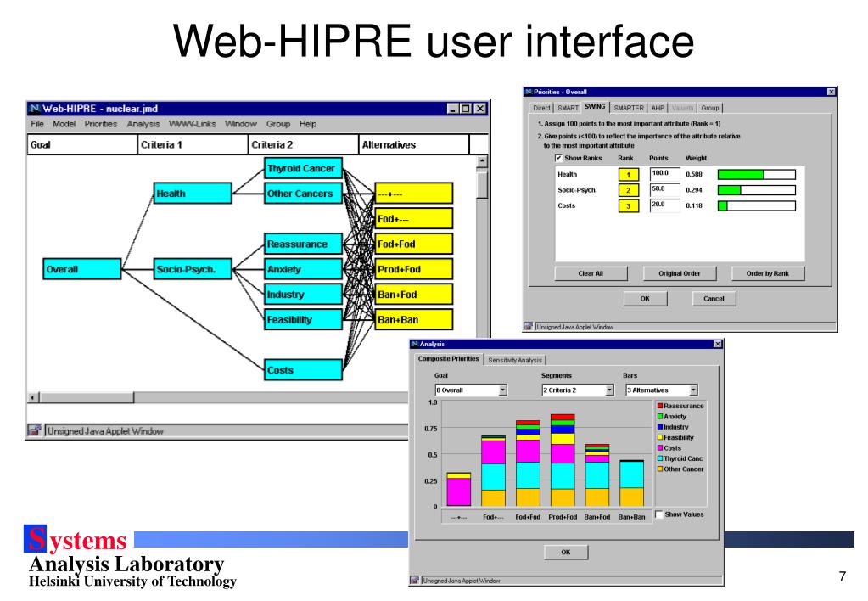This screenshot has width=868, height=601.
Task: Click the Health points field 100.0
Action: pyautogui.click(x=664, y=174)
